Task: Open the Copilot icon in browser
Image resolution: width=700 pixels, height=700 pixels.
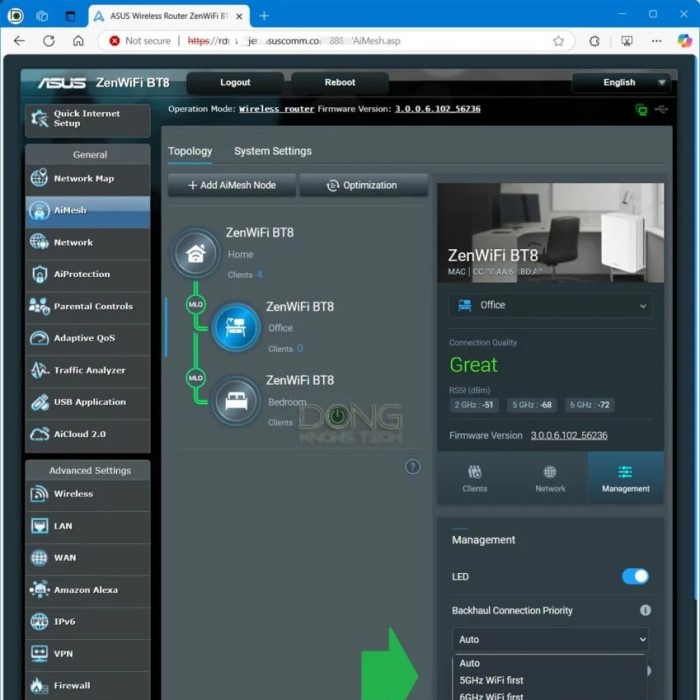Action: pos(684,41)
